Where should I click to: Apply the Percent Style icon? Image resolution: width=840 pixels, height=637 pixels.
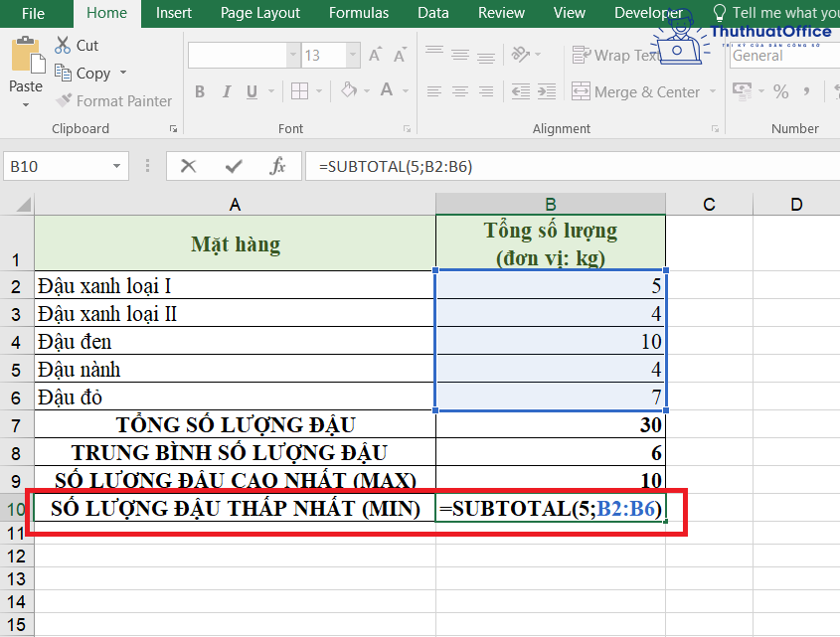pyautogui.click(x=781, y=90)
